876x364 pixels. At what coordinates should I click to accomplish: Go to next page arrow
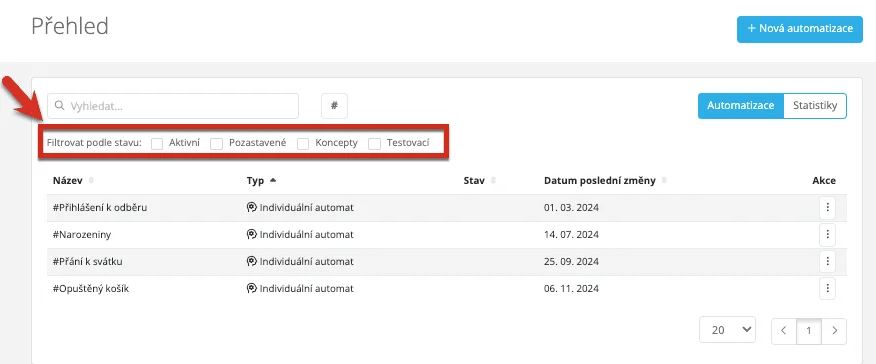pos(834,331)
